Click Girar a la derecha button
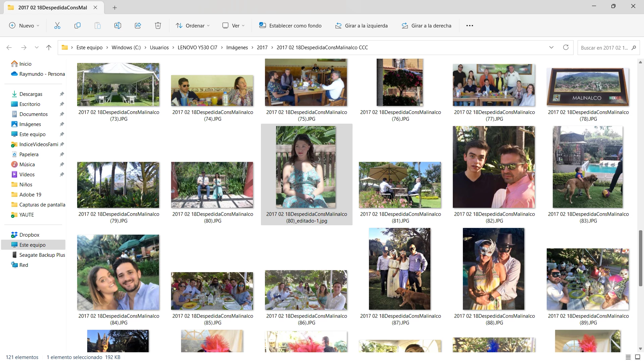 [x=426, y=25]
